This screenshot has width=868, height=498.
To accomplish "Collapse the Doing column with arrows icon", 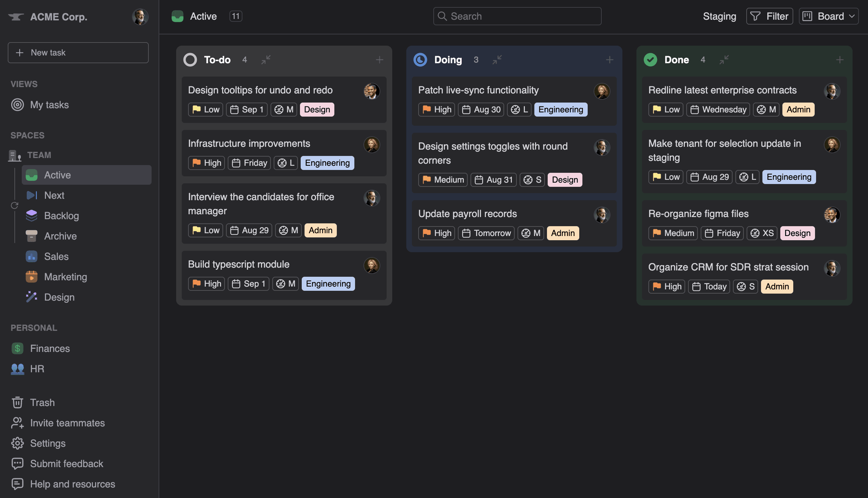I will [x=497, y=60].
